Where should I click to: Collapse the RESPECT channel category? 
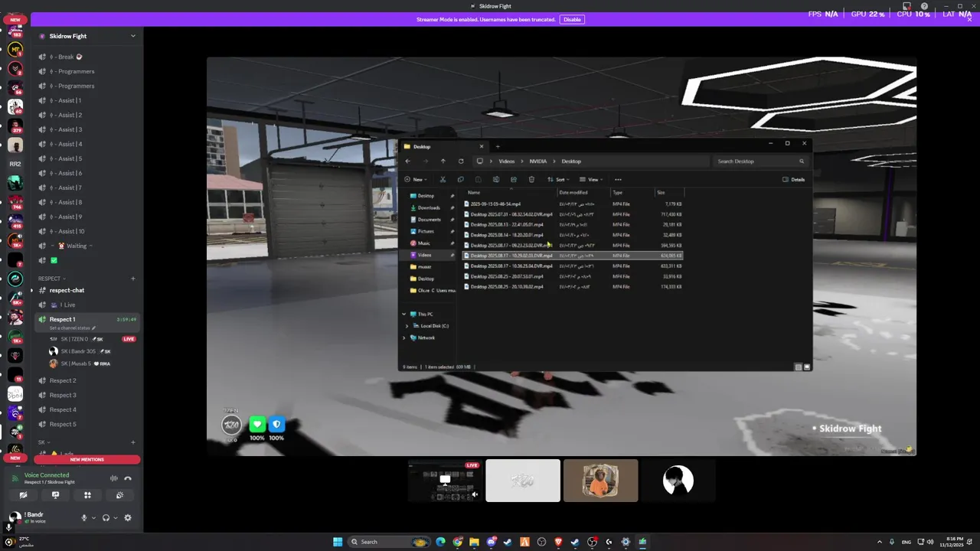[x=52, y=279]
